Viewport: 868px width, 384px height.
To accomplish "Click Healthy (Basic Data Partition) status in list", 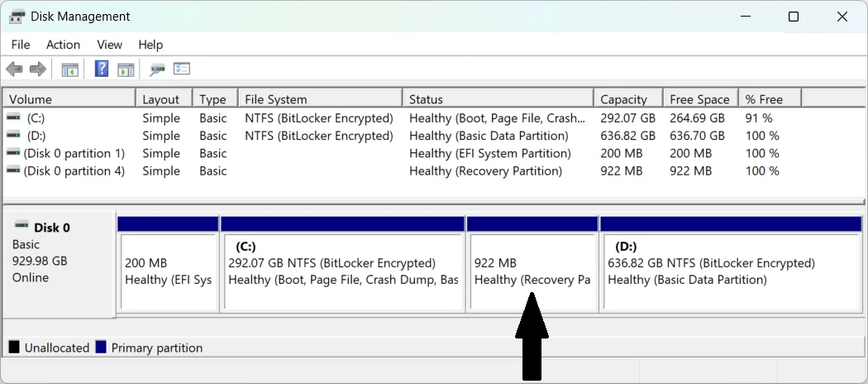I will pyautogui.click(x=489, y=136).
